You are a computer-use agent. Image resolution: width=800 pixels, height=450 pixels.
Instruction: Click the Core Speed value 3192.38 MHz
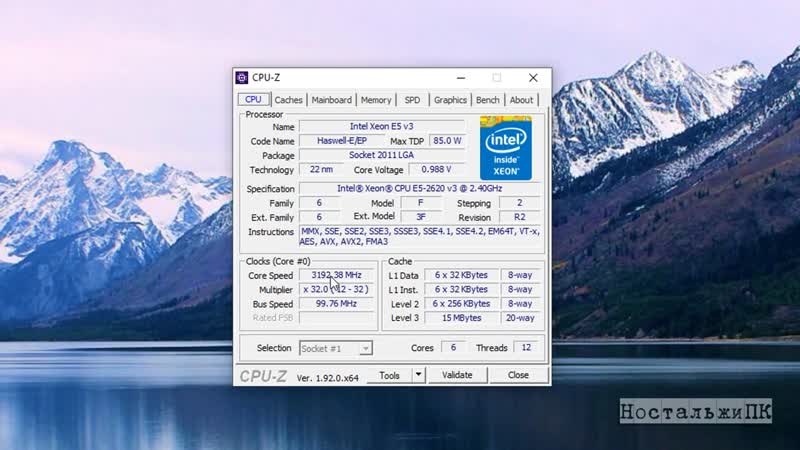pos(336,275)
